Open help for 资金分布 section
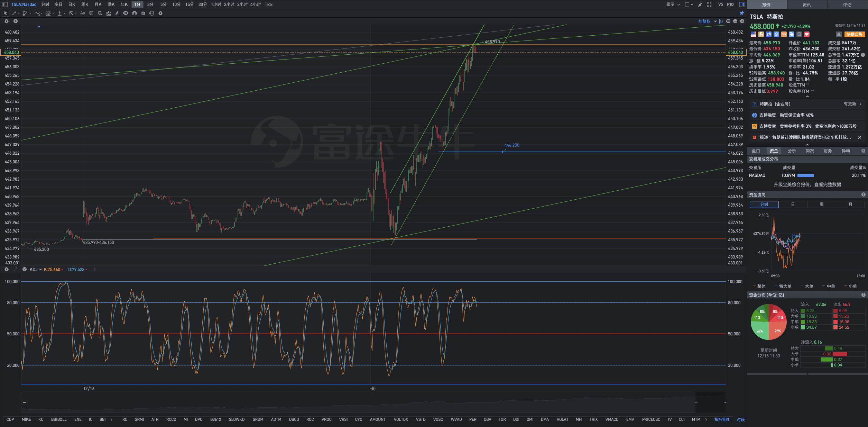Screen dimensions: 868x427 pos(864,295)
